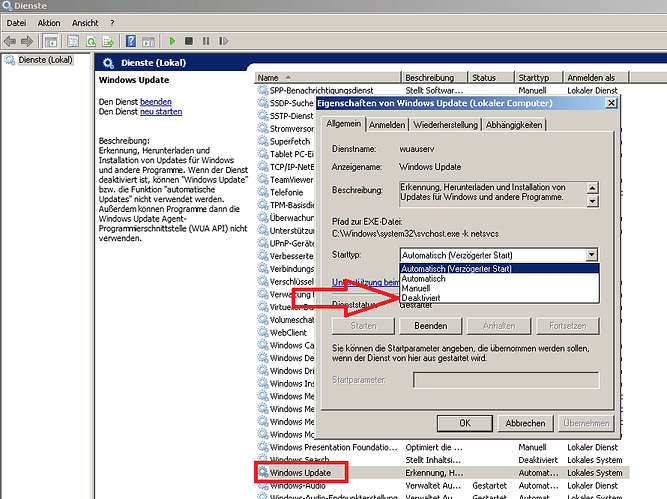Click 'Lokales System' in the Windows Update row
Viewport: 667px width, 499px height.
pyautogui.click(x=594, y=473)
